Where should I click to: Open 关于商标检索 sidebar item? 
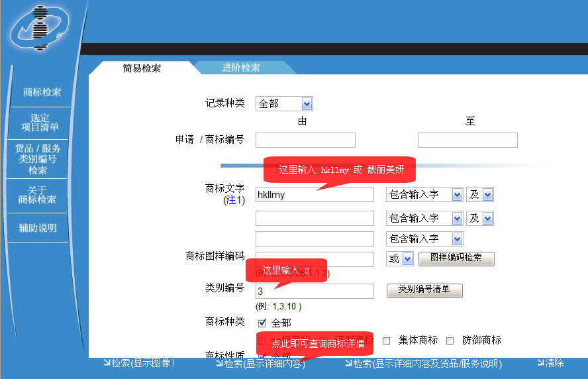pyautogui.click(x=37, y=195)
